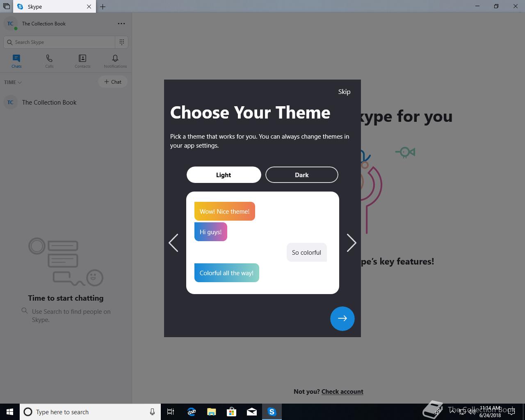Select the Light theme
The width and height of the screenshot is (525, 420).
point(224,175)
